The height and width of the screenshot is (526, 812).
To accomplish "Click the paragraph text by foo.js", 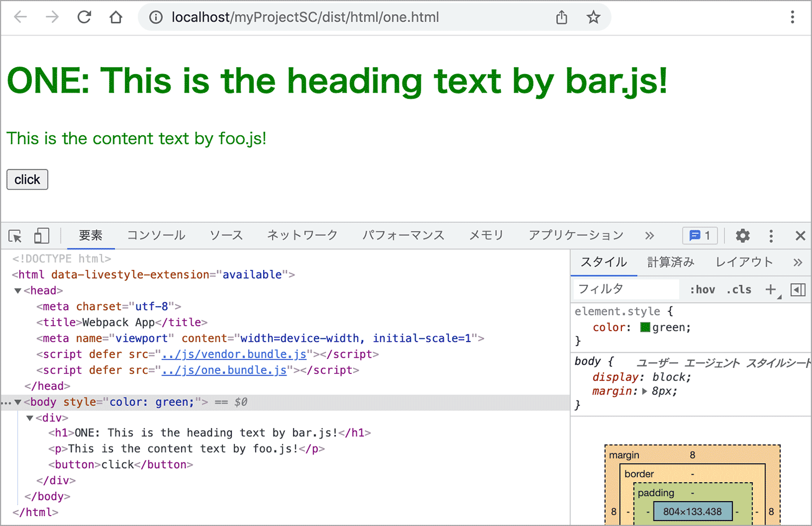I will click(x=136, y=139).
